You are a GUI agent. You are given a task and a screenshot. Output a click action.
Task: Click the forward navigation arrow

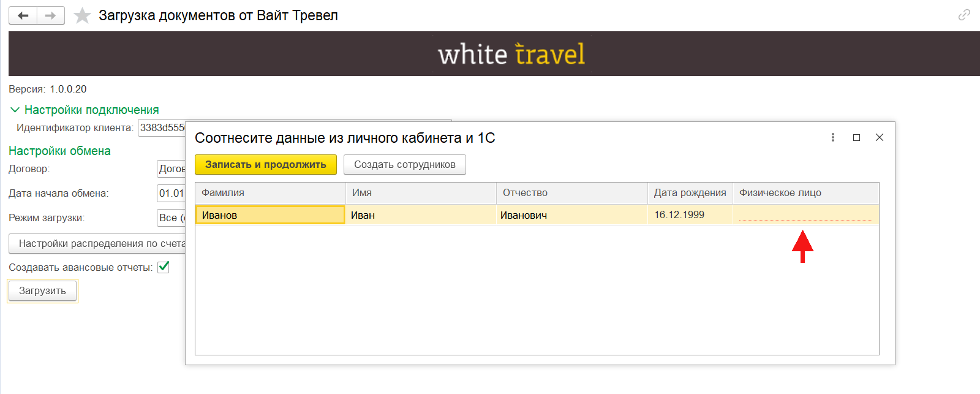point(51,16)
